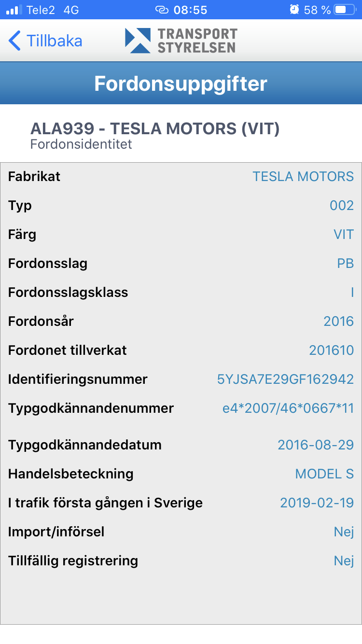Tap the Typgodkännandedatum value 2016-08-29

(x=316, y=445)
